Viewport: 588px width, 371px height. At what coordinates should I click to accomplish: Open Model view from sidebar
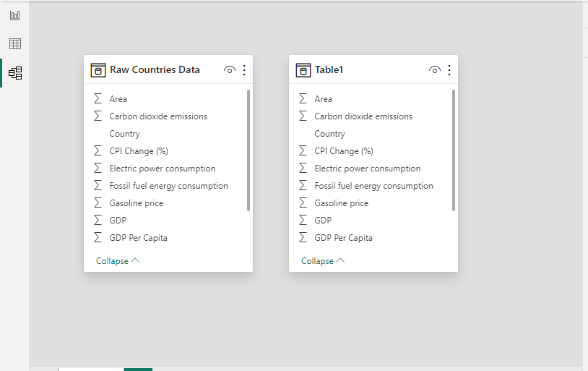tap(15, 73)
